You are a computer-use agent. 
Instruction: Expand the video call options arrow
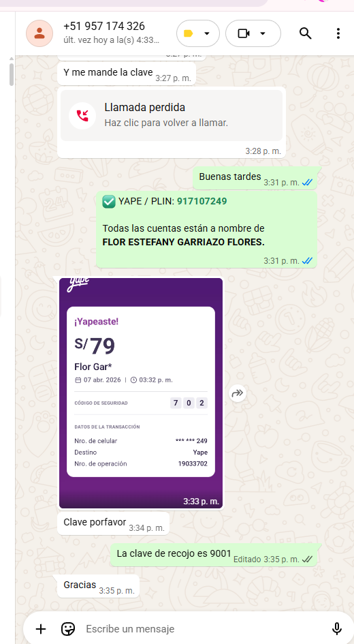tap(263, 33)
